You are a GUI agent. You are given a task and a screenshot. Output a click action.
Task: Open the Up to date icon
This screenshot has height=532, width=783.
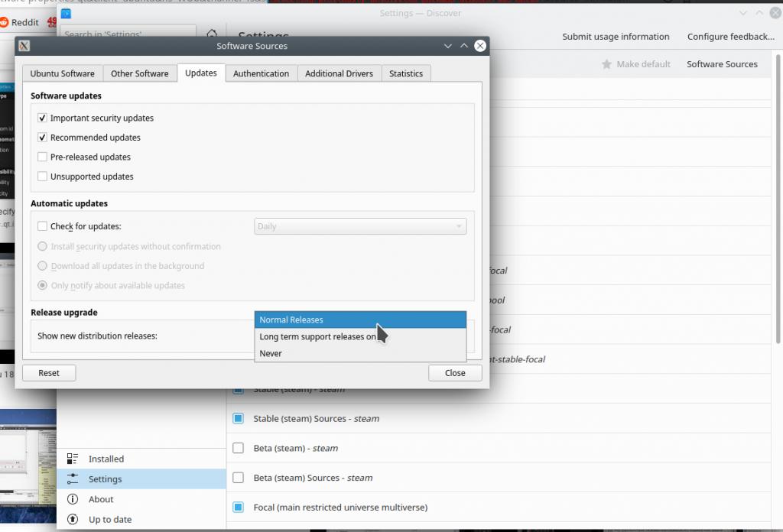point(73,520)
